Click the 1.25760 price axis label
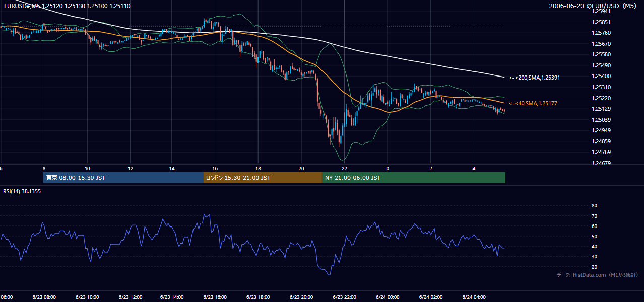The width and height of the screenshot is (644, 302). tap(601, 33)
